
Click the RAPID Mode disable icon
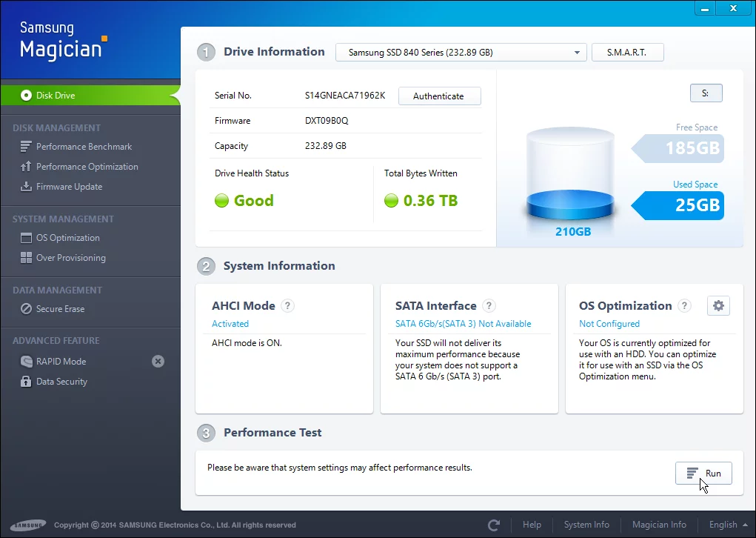pyautogui.click(x=158, y=361)
